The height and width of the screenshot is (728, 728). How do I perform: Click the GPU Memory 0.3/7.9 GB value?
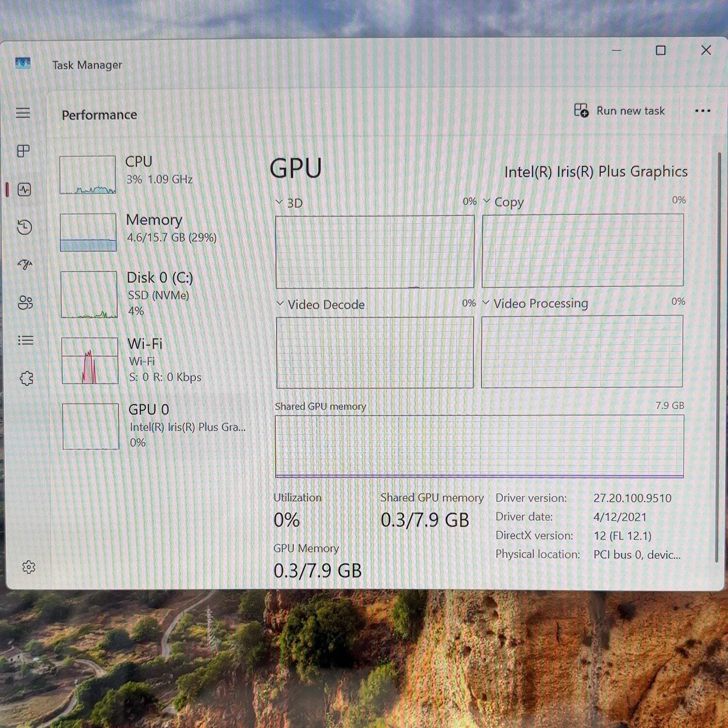tap(317, 571)
